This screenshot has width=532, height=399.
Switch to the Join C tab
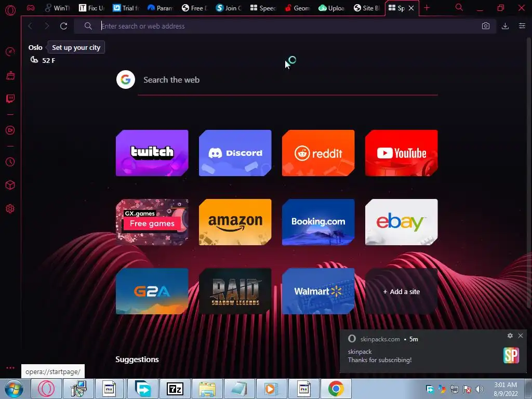229,8
